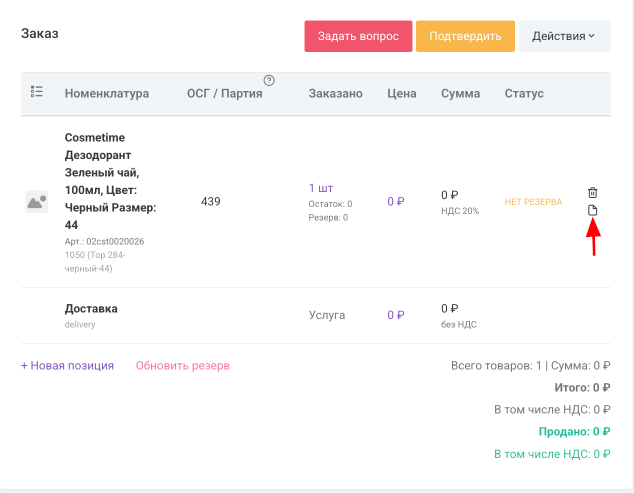Viewport: 634px width, 493px height.
Task: Add a position via + Новая позиция
Action: coord(67,365)
